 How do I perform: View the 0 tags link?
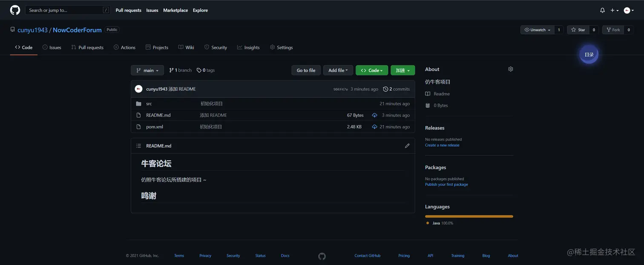(x=206, y=70)
